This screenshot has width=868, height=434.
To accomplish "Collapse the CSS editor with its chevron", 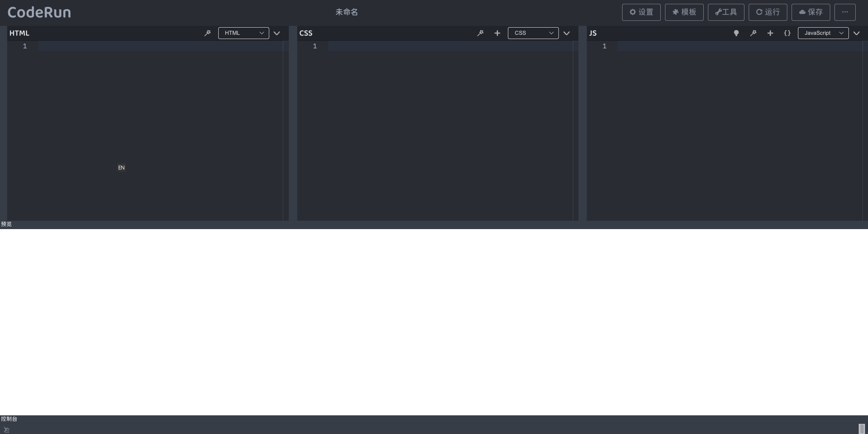I will [566, 33].
